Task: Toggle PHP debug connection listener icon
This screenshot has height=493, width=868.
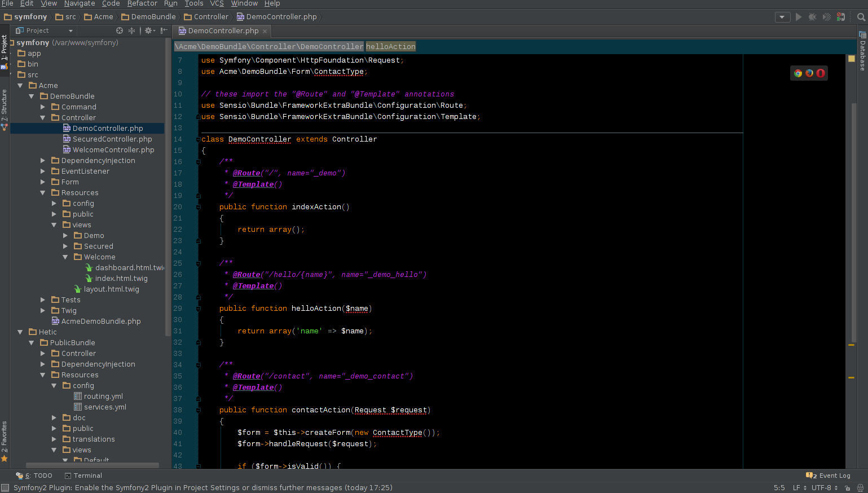Action: pyautogui.click(x=841, y=17)
